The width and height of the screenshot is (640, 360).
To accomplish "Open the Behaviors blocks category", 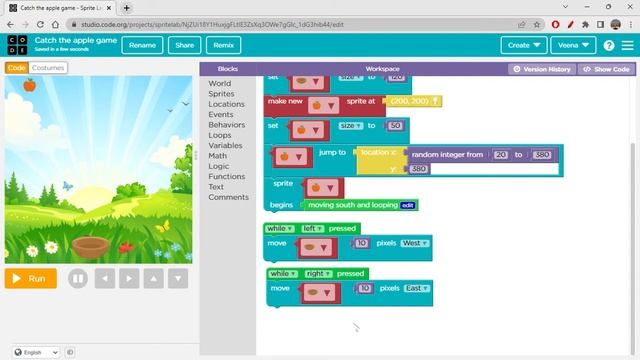I will click(227, 124).
